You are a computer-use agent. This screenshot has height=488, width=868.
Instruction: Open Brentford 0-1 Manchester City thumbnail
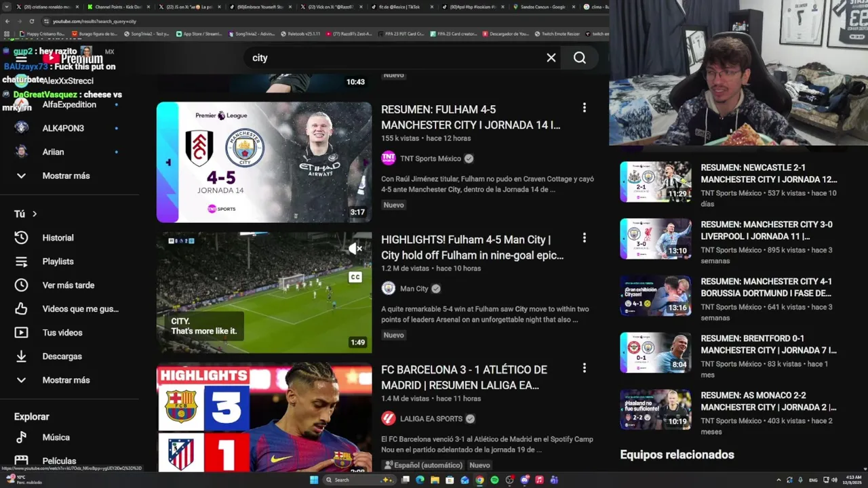point(656,352)
